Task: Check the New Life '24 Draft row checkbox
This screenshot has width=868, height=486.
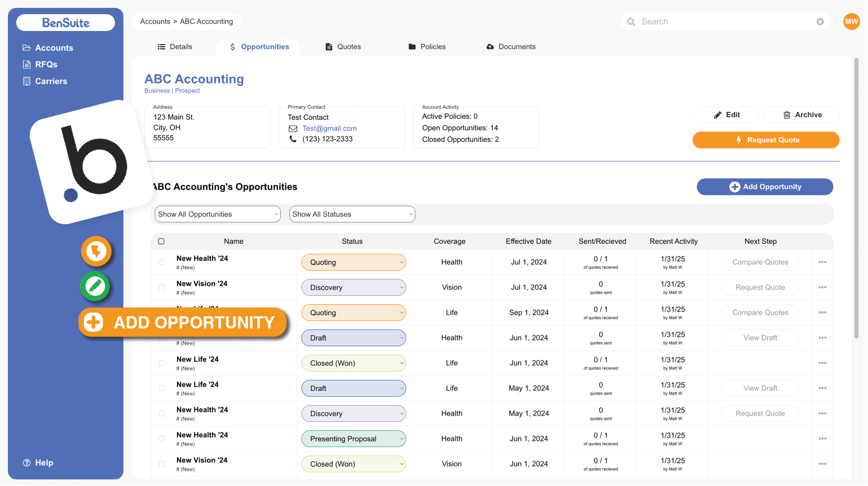Action: [162, 388]
